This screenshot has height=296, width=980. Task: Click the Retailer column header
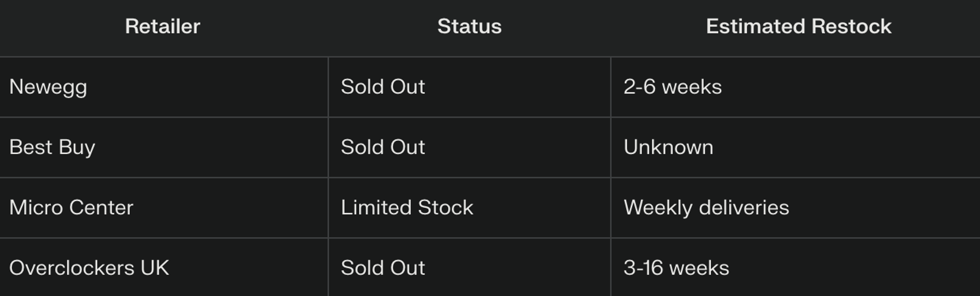point(163,27)
